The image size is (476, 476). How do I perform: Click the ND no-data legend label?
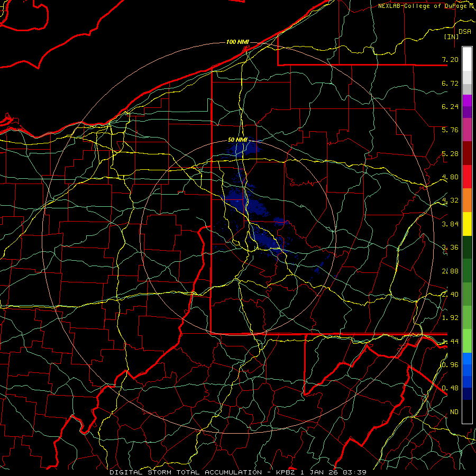click(454, 412)
